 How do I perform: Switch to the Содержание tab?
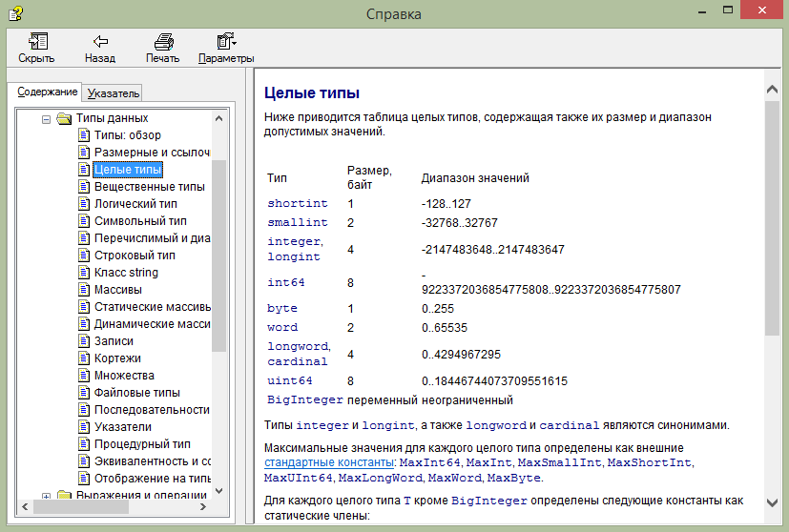pyautogui.click(x=48, y=92)
